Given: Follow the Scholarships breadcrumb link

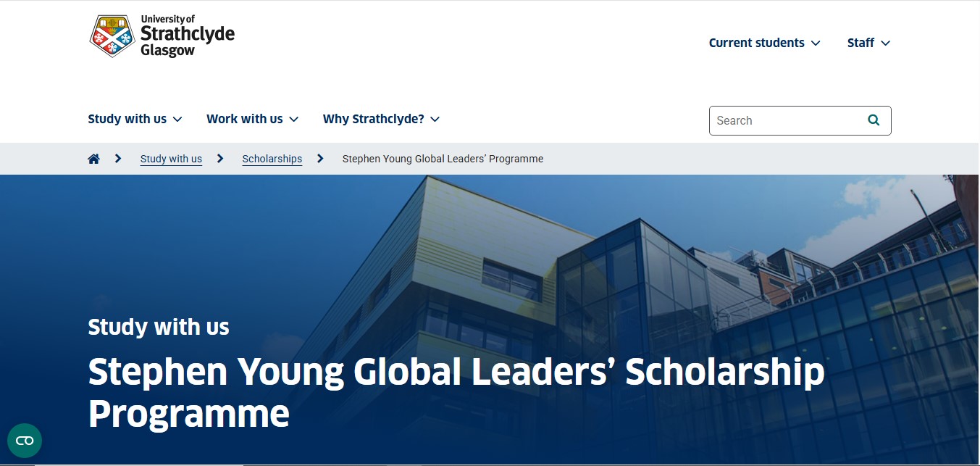Looking at the screenshot, I should click(x=272, y=159).
